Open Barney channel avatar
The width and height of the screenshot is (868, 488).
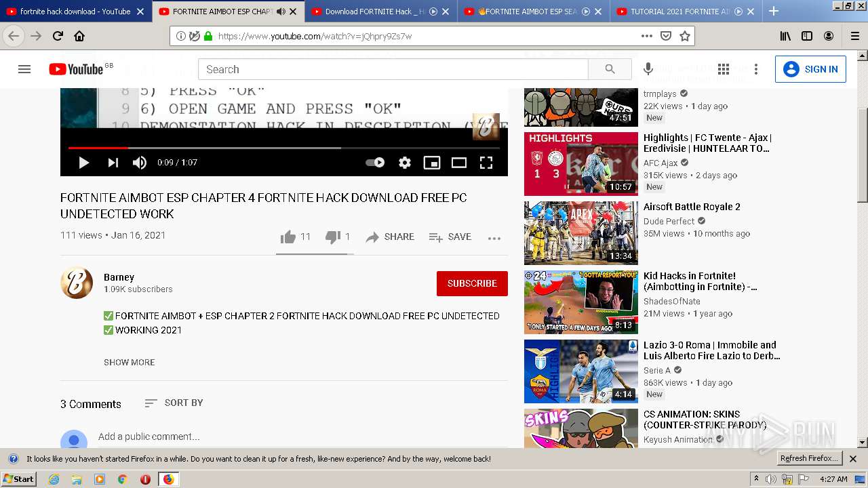point(77,283)
